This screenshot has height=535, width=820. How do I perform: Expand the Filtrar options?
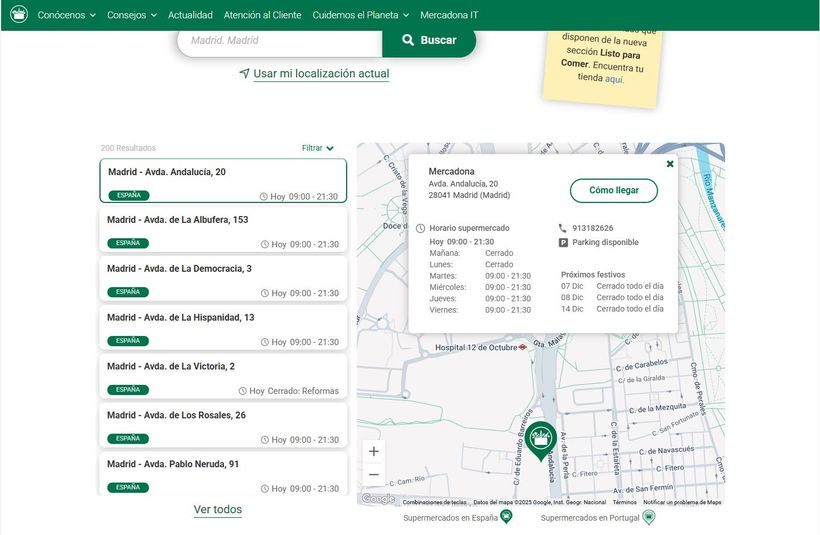pos(318,148)
